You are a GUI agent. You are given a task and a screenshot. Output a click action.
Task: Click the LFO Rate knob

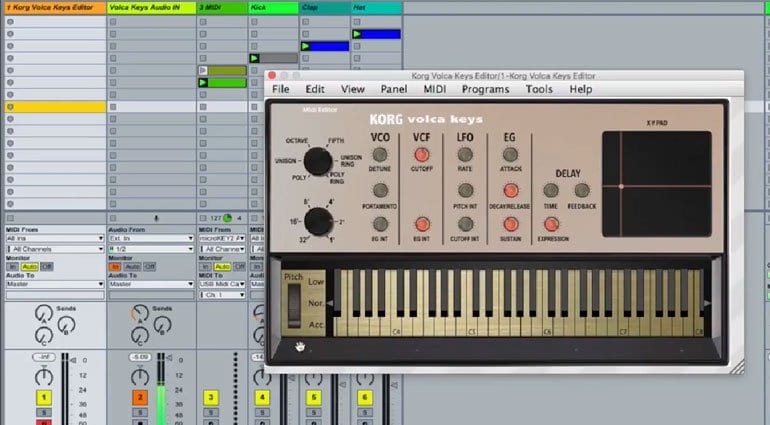point(465,155)
